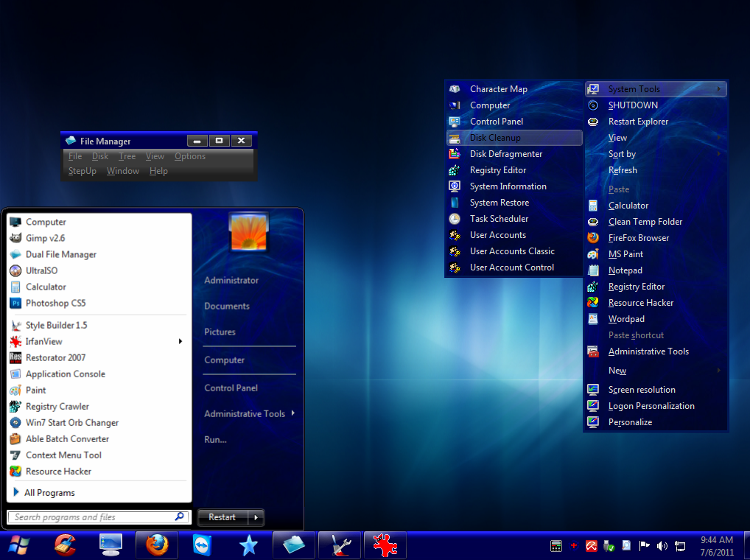This screenshot has width=750, height=560.
Task: Launch Firefox from the taskbar
Action: [x=157, y=545]
